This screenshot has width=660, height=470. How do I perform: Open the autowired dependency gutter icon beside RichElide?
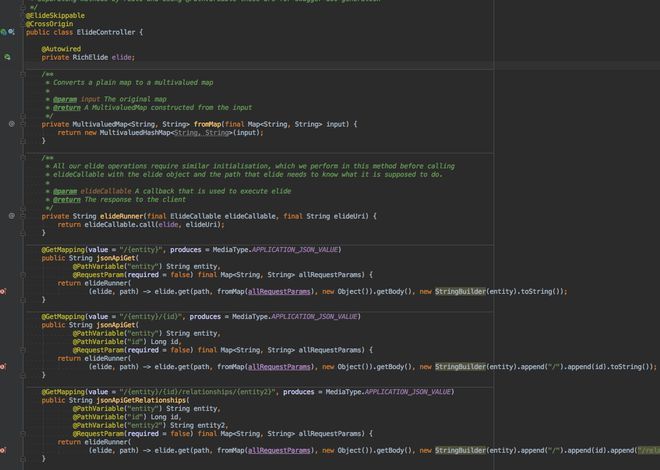coord(7,57)
